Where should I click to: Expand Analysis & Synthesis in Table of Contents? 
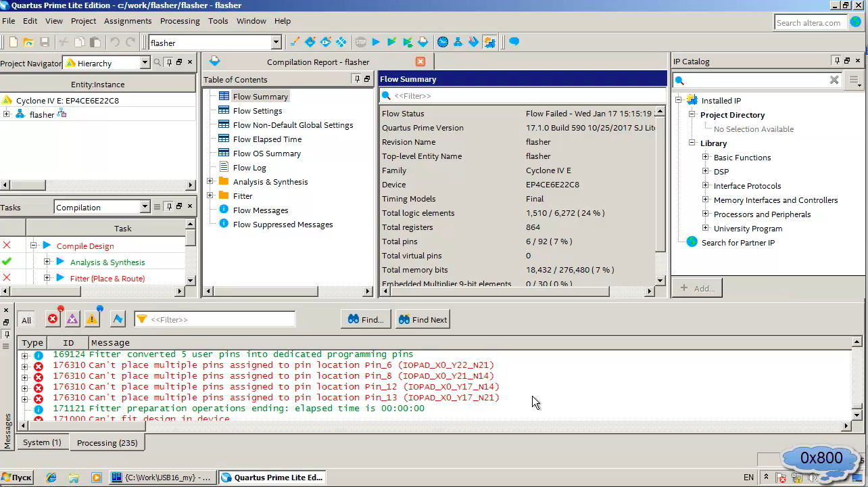tap(210, 181)
